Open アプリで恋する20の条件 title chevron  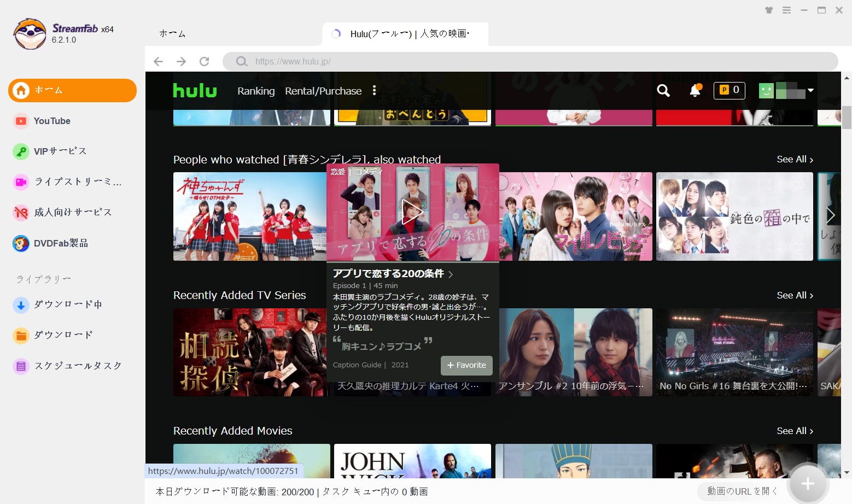tap(451, 274)
